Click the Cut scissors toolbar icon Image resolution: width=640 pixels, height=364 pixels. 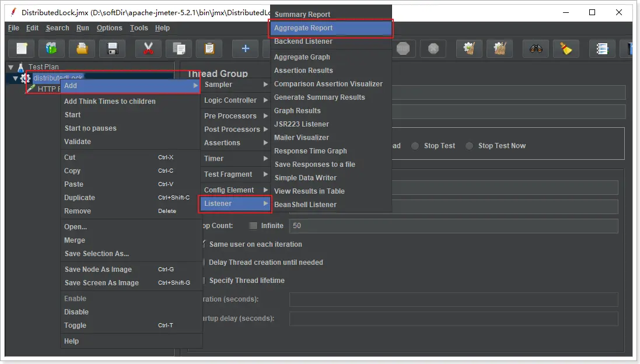[x=149, y=48]
